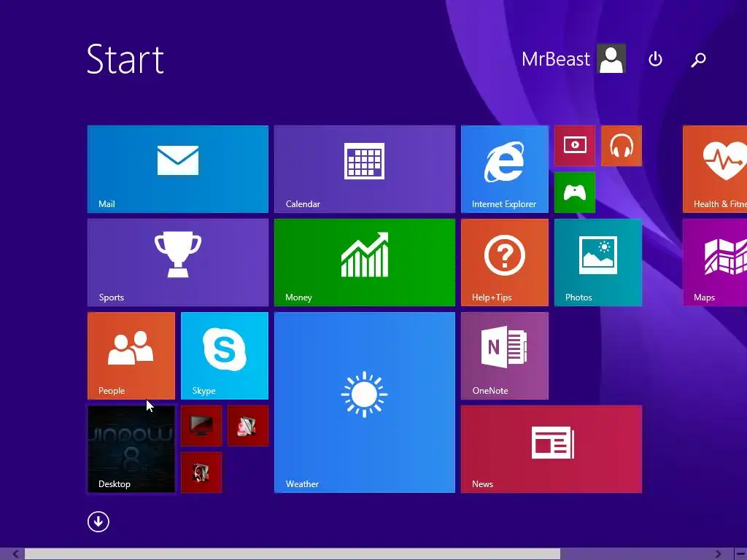The height and width of the screenshot is (560, 747).
Task: Open the Maps tile
Action: click(x=715, y=262)
